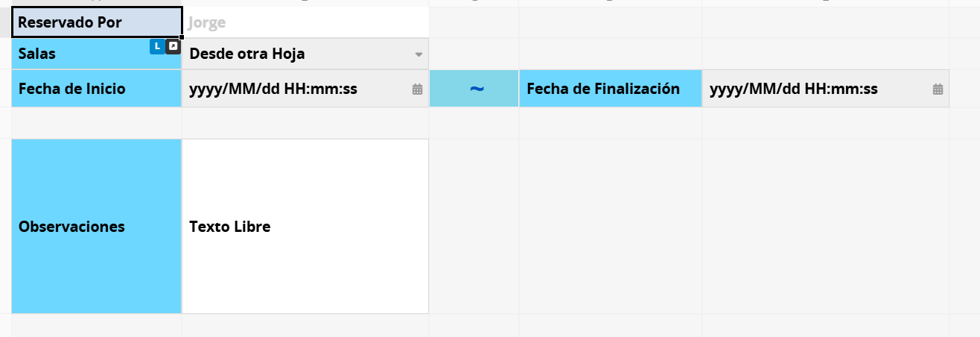Click the blue L badge in Salas cell
The width and height of the screenshot is (980, 337).
[156, 47]
